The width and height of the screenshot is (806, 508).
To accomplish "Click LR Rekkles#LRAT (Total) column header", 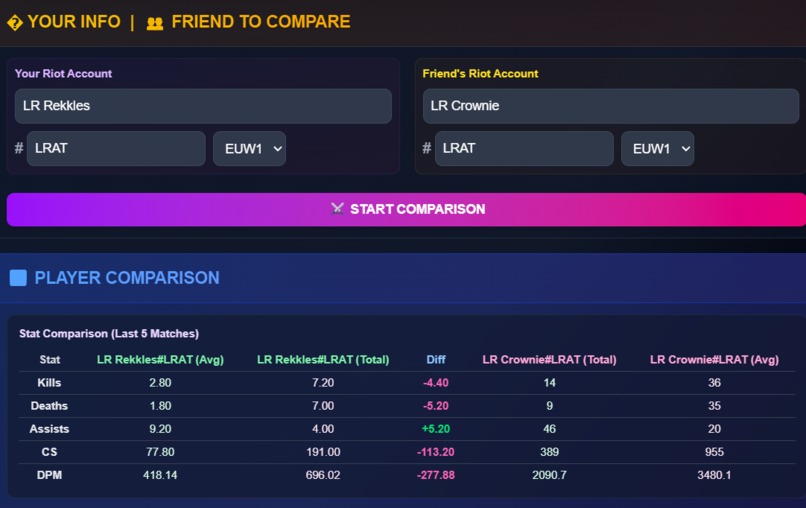I will [323, 359].
